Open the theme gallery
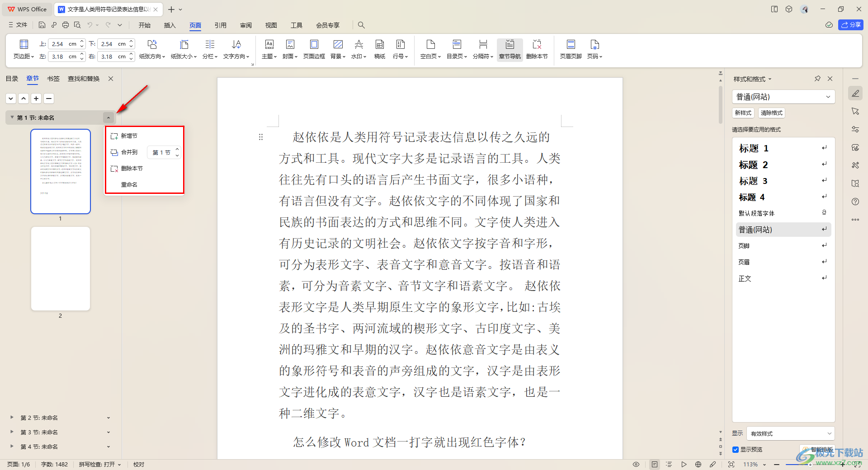Image resolution: width=868 pixels, height=470 pixels. point(269,49)
